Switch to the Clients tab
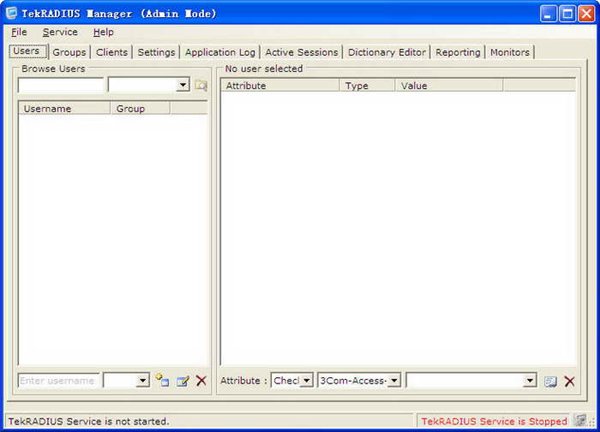 (x=112, y=52)
